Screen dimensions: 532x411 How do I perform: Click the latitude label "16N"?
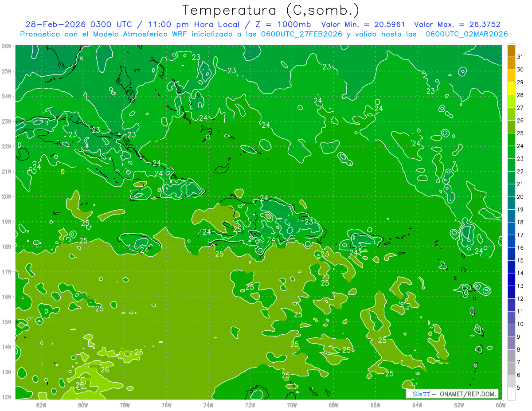(x=7, y=297)
